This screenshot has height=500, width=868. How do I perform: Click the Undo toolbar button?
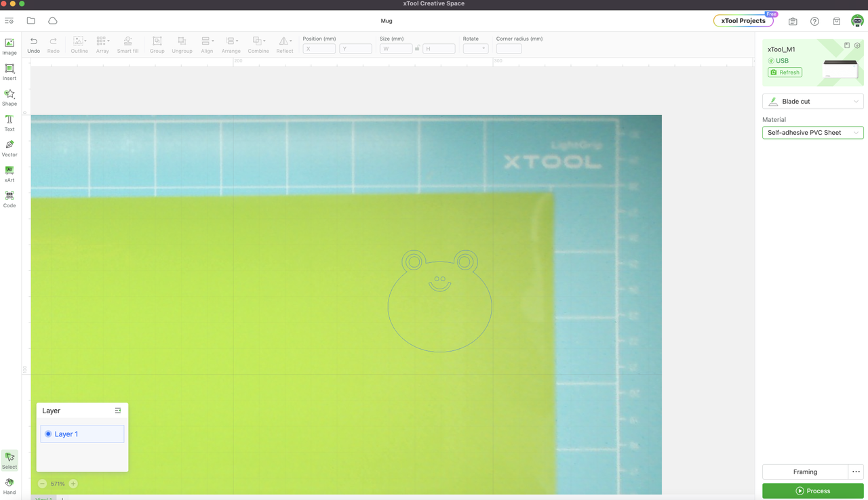33,45
